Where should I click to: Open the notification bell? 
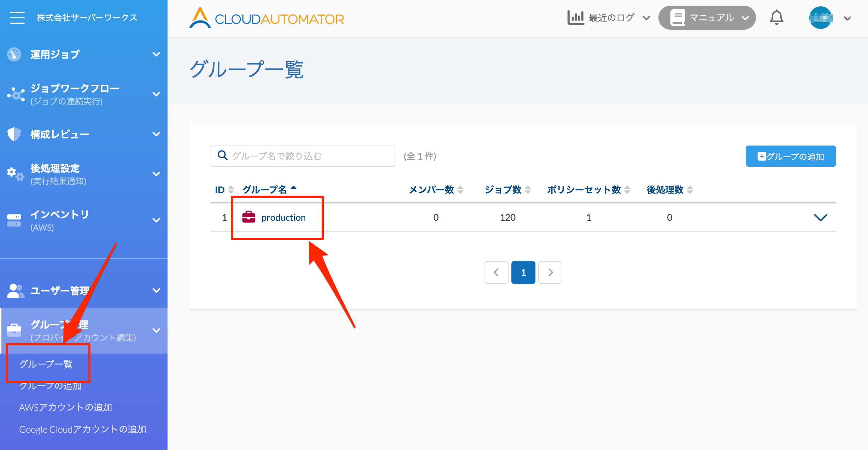coord(776,18)
